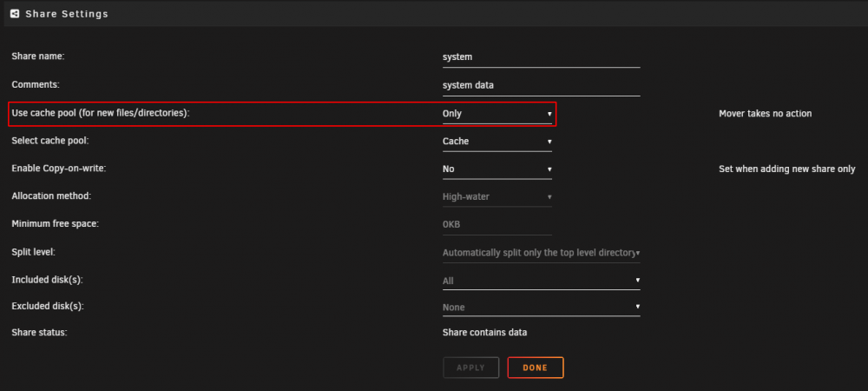This screenshot has height=391, width=868.
Task: Click the 'Select cache pool:' label
Action: pyautogui.click(x=50, y=141)
